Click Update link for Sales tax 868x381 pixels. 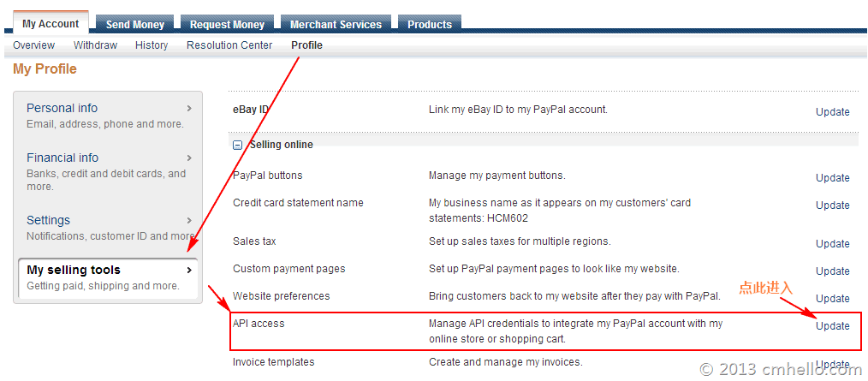click(x=833, y=244)
